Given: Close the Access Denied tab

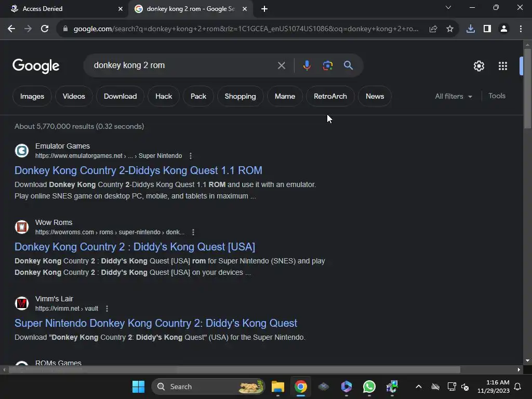Looking at the screenshot, I should (121, 9).
